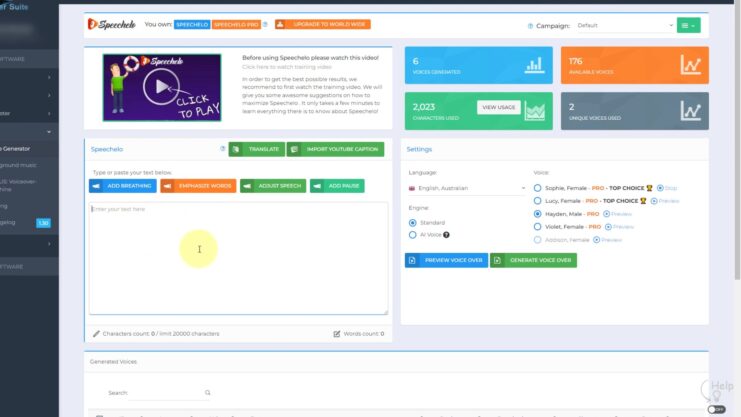Click the Generate Voice Over button

coord(533,260)
